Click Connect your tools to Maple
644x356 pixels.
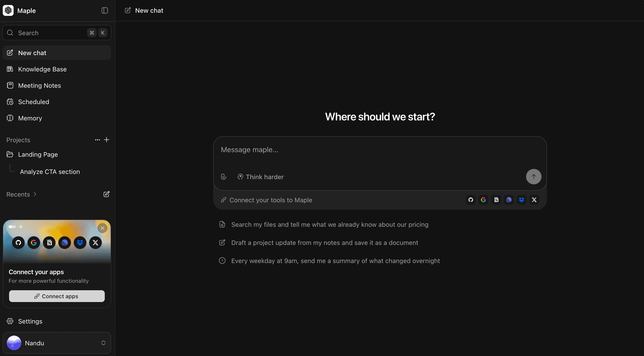[266, 200]
